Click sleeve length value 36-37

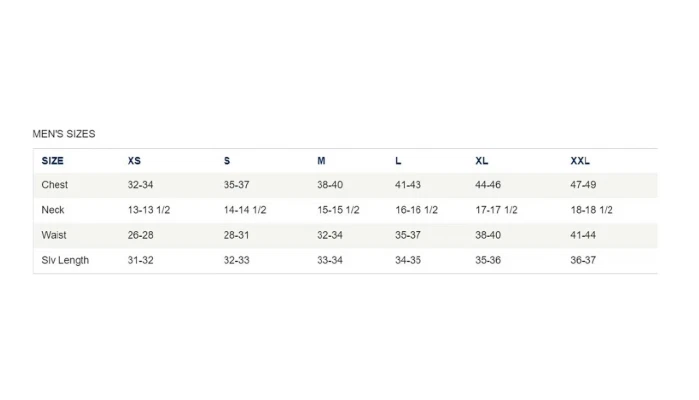tap(583, 260)
